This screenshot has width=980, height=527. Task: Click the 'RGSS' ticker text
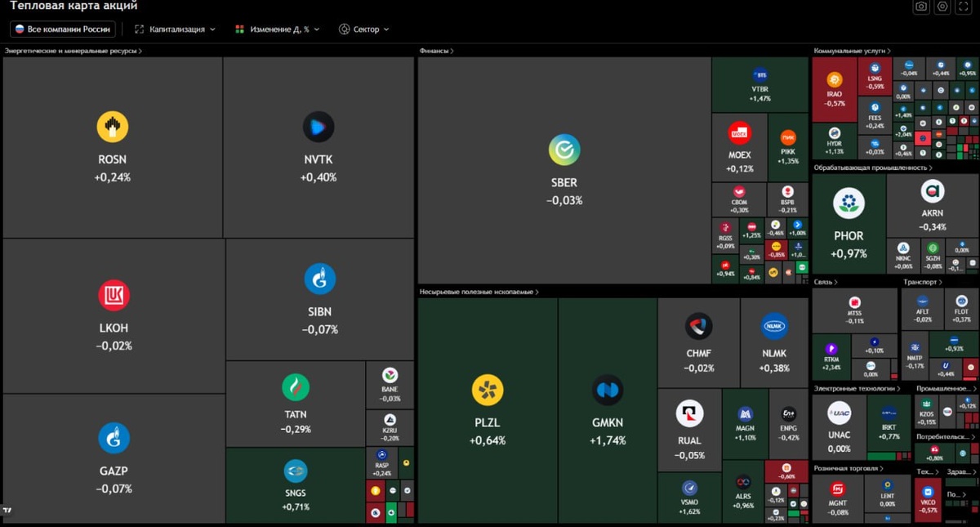coord(725,239)
